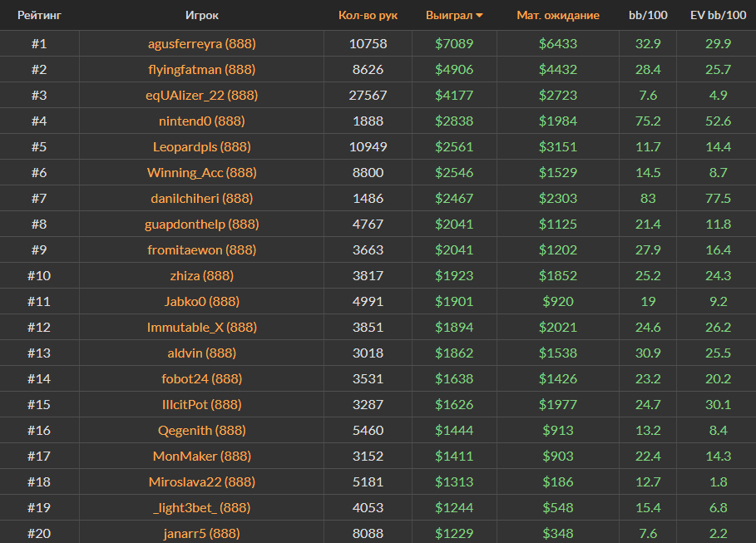Sort table by Мат. ожидание column
The height and width of the screenshot is (543, 756).
(557, 15)
